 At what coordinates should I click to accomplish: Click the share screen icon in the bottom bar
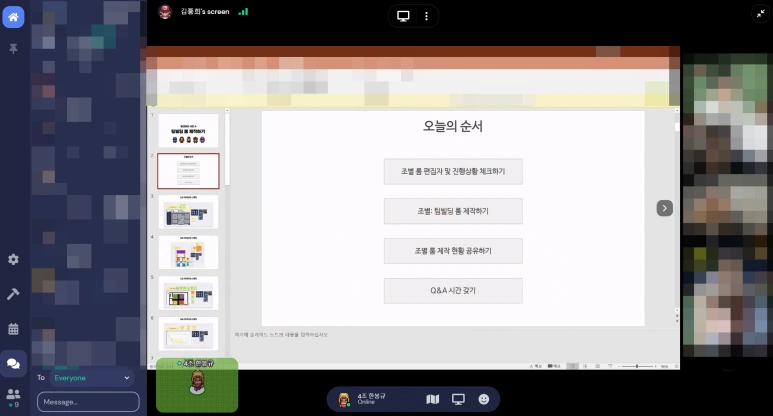pos(458,399)
